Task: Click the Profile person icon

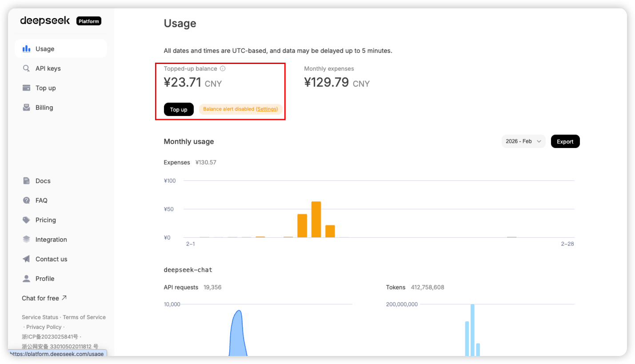Action: pyautogui.click(x=27, y=279)
